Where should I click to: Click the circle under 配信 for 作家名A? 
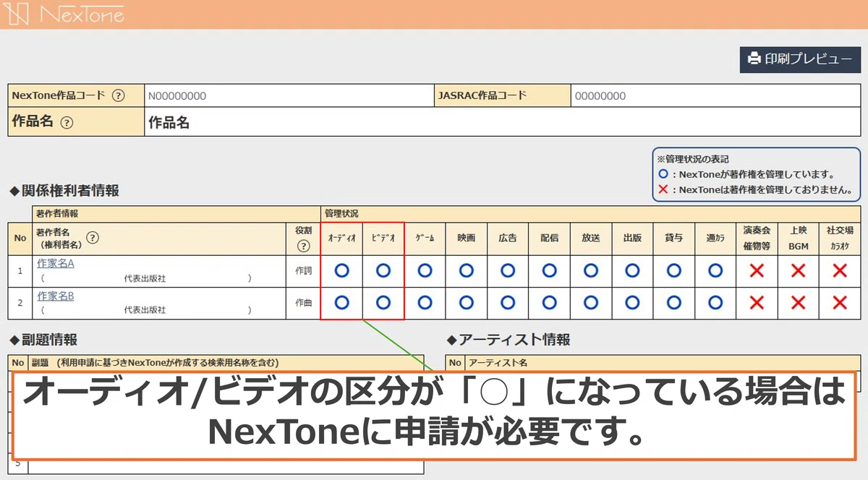550,271
